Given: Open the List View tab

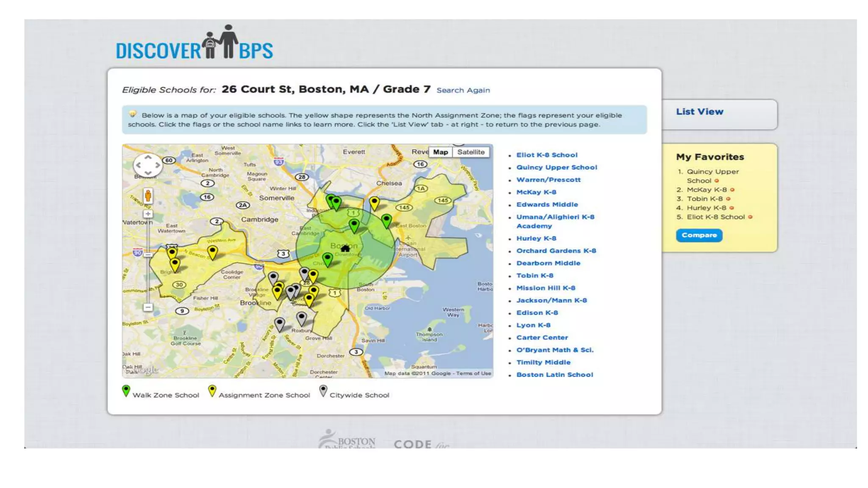Looking at the screenshot, I should [x=700, y=112].
